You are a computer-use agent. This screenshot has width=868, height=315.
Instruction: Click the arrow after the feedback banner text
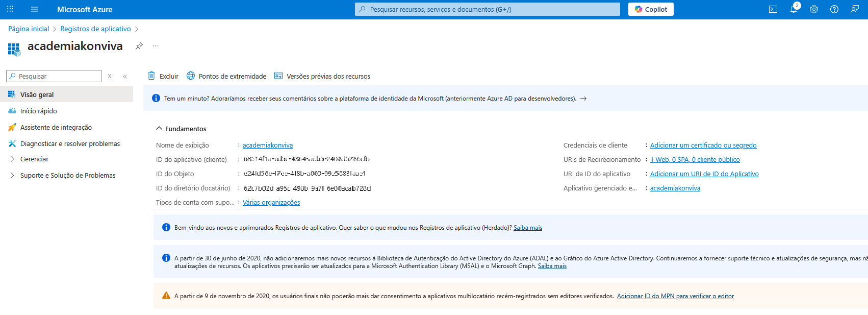(583, 99)
